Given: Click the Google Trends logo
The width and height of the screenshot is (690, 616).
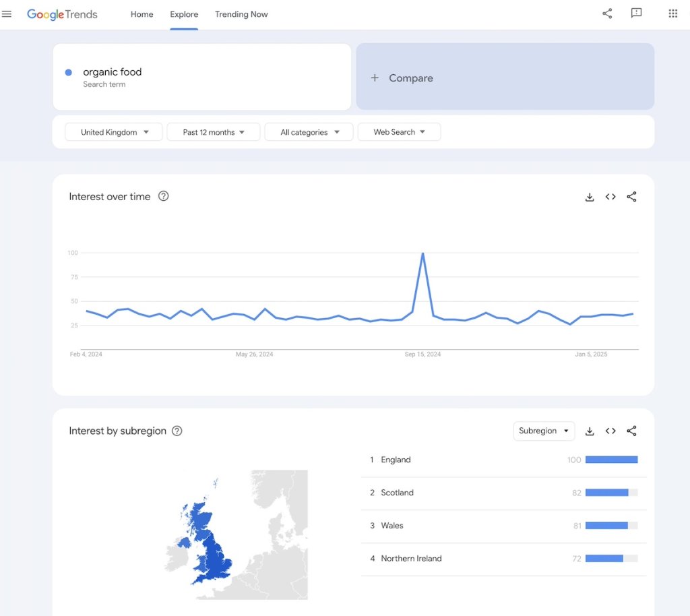Looking at the screenshot, I should tap(62, 14).
